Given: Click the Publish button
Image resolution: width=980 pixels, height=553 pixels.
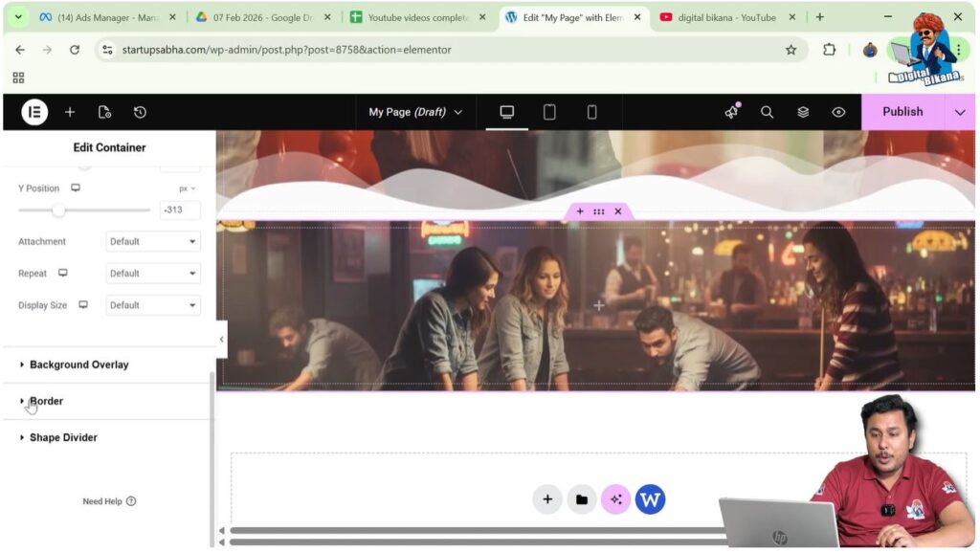Looking at the screenshot, I should pos(902,112).
